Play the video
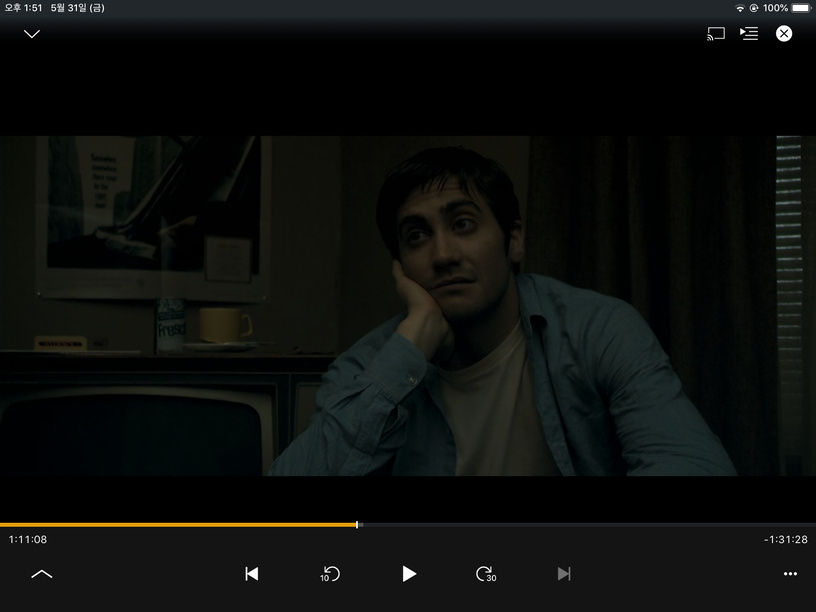The width and height of the screenshot is (816, 612). point(409,574)
